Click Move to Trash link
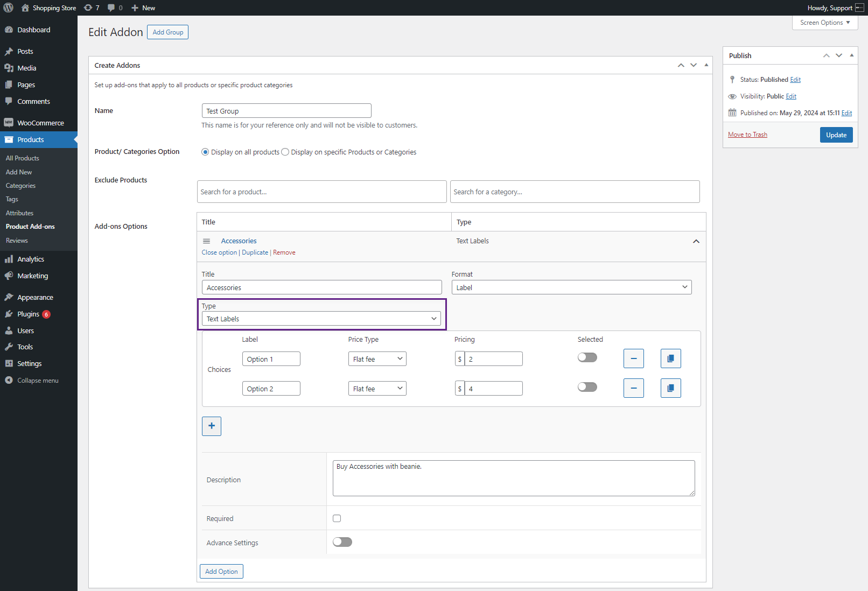 coord(747,135)
